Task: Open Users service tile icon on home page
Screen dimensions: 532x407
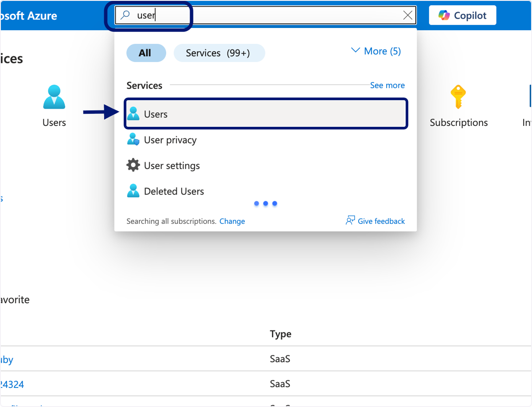Action: [x=54, y=97]
